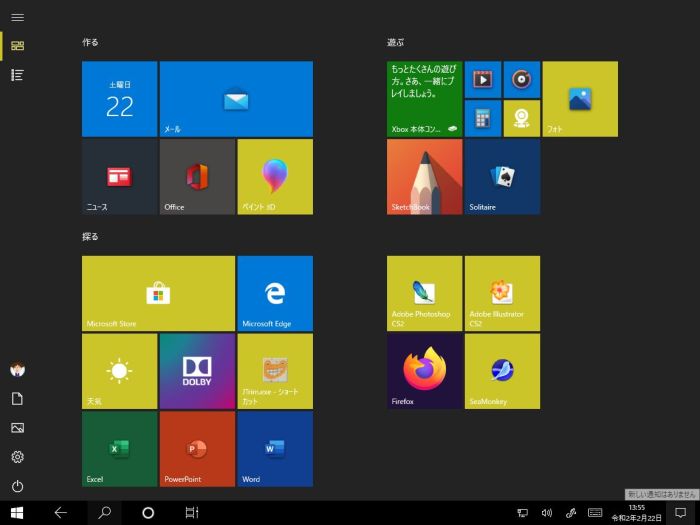Adjust volume via the speaker tray icon
700x525 pixels.
tap(547, 512)
